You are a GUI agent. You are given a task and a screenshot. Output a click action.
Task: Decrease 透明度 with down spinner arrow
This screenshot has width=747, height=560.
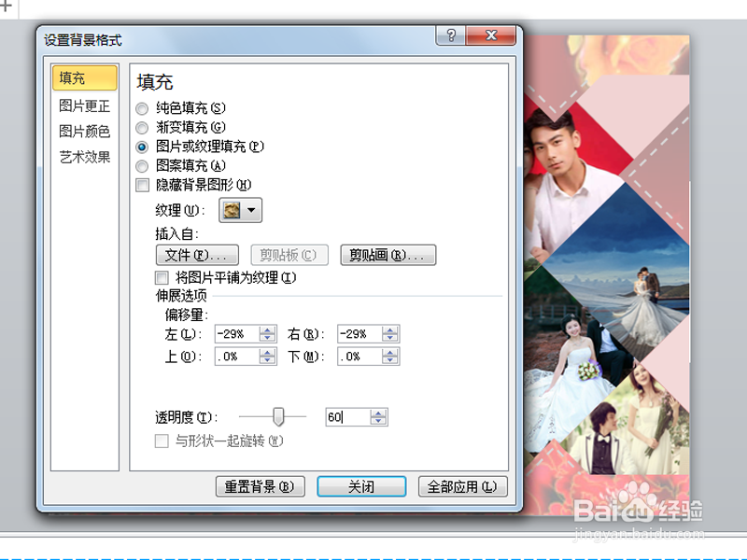coord(379,422)
